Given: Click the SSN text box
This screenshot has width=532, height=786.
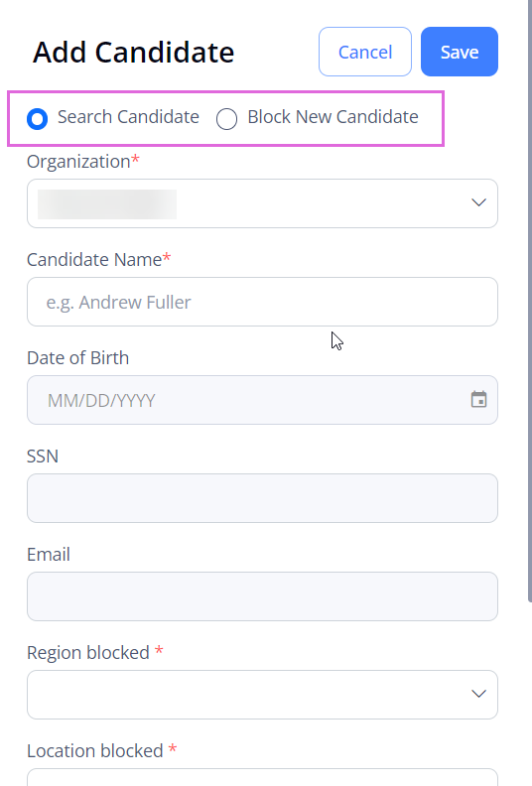Looking at the screenshot, I should click(262, 498).
